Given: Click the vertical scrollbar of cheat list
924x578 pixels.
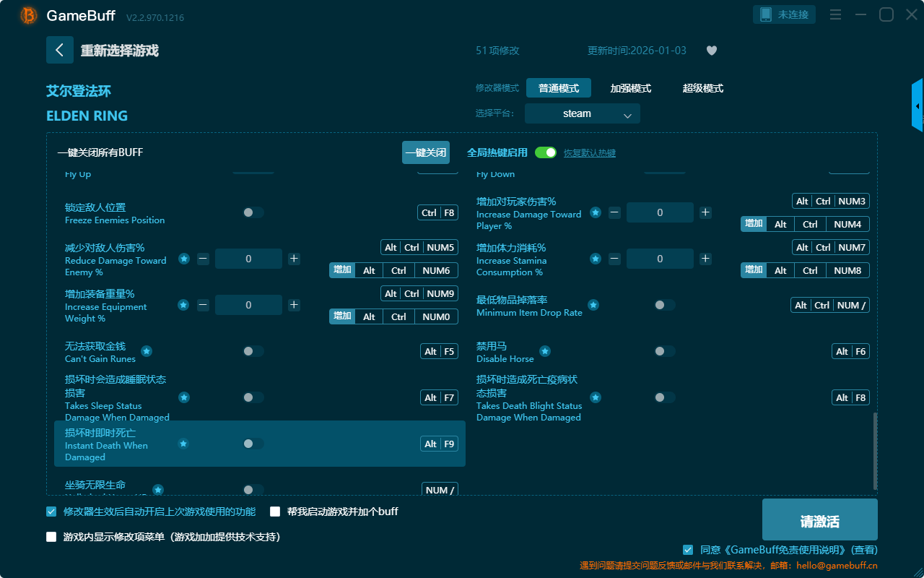Looking at the screenshot, I should (875, 452).
